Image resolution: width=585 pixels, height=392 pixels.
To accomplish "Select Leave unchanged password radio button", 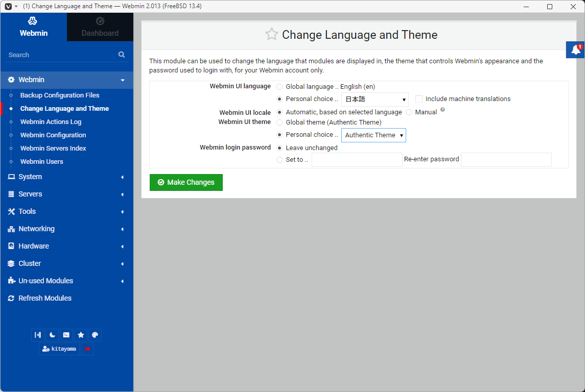I will (279, 148).
